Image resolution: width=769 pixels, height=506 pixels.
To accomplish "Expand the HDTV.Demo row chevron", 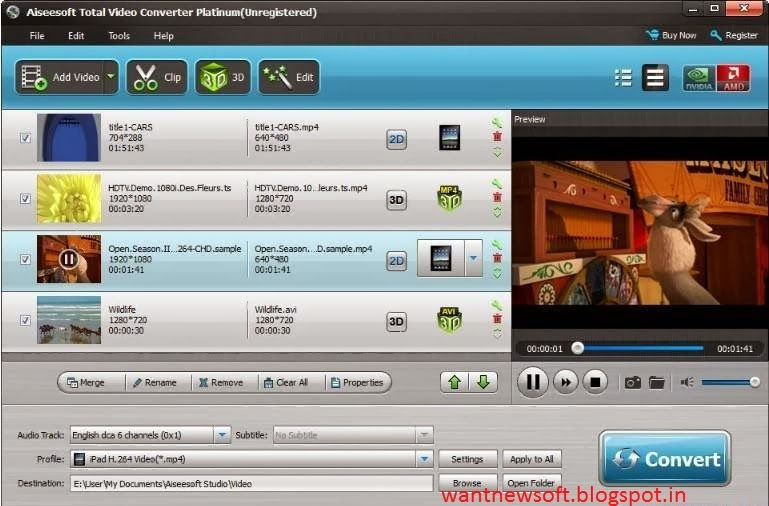I will 497,212.
